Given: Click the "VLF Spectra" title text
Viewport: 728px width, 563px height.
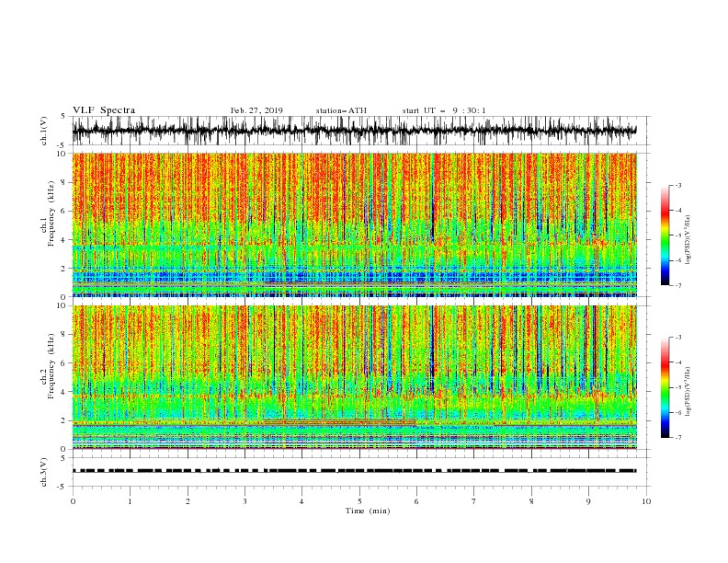Looking at the screenshot, I should coord(104,110).
